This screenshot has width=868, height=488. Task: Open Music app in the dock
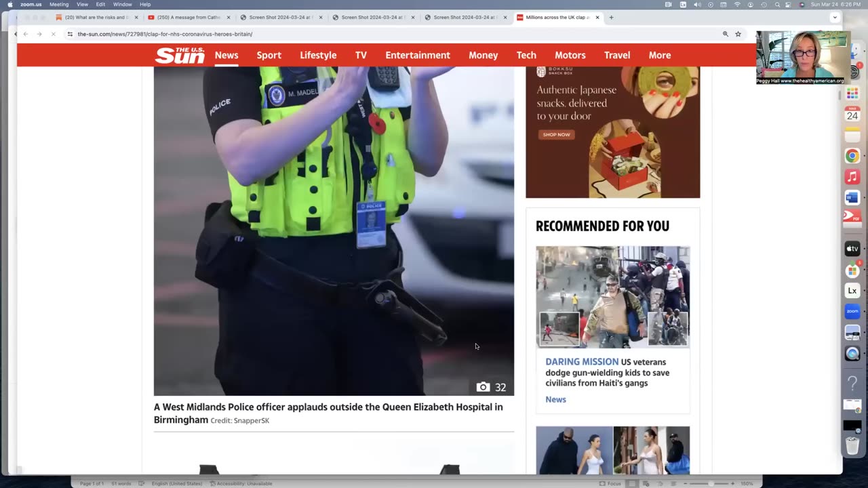tap(852, 177)
